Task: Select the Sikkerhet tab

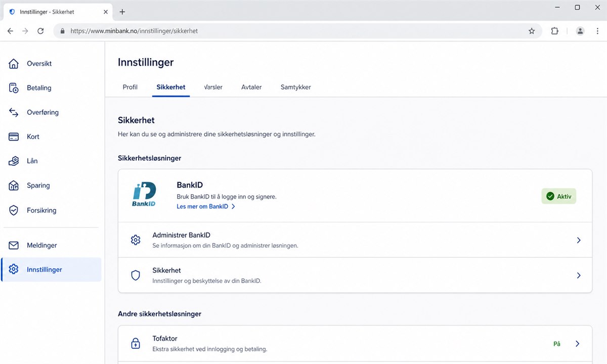Action: [x=170, y=87]
